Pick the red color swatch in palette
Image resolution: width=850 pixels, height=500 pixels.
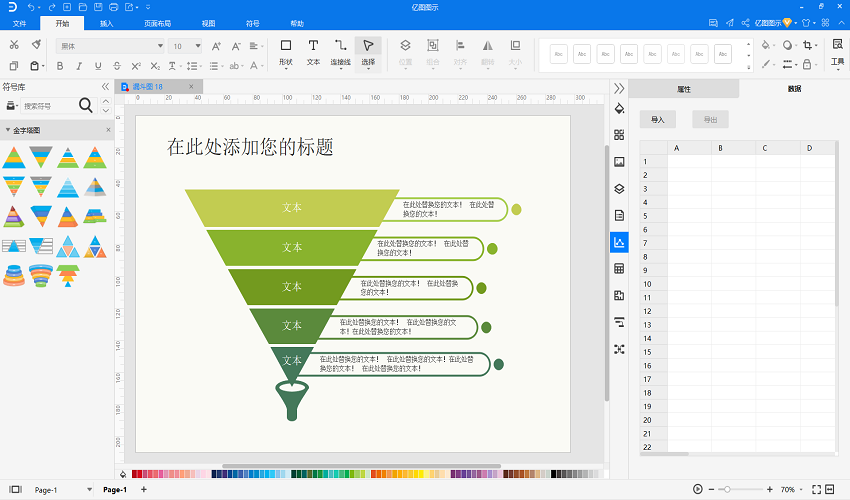coord(136,474)
